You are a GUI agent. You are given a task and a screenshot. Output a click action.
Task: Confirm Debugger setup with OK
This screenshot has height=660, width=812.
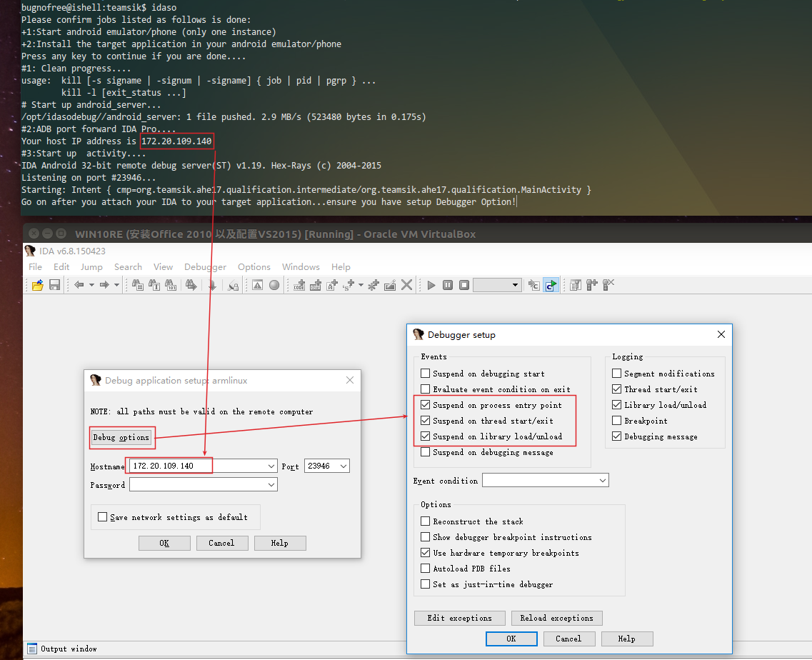click(x=511, y=639)
